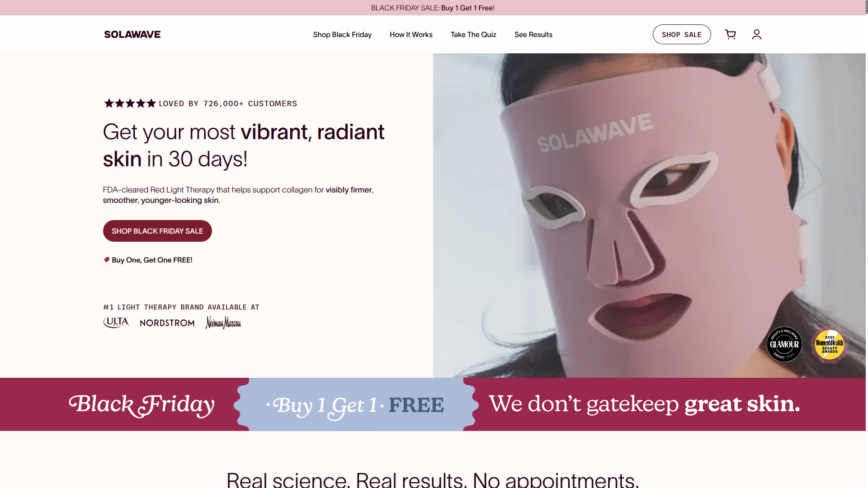This screenshot has width=868, height=488.
Task: Click the SOLAWAVE logo
Action: click(132, 34)
